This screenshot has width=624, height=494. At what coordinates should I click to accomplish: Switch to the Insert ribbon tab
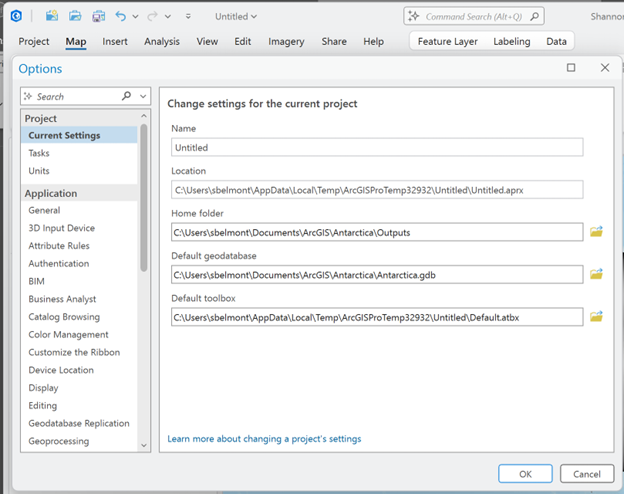click(115, 41)
